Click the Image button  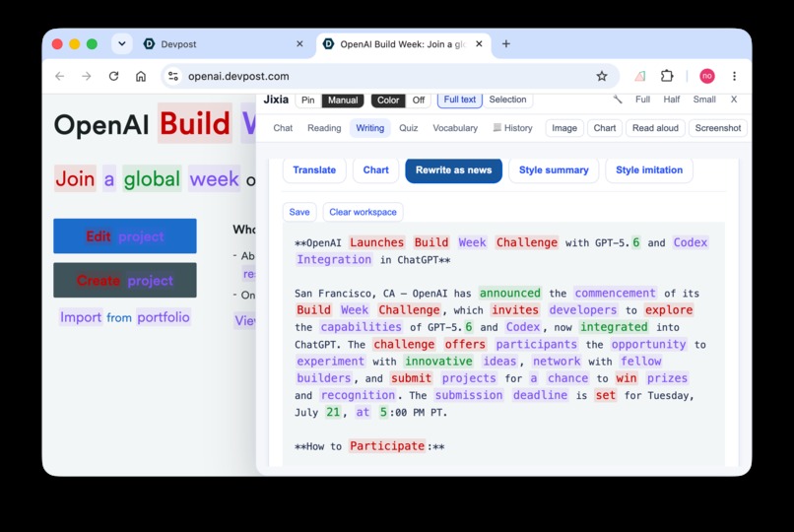(564, 128)
